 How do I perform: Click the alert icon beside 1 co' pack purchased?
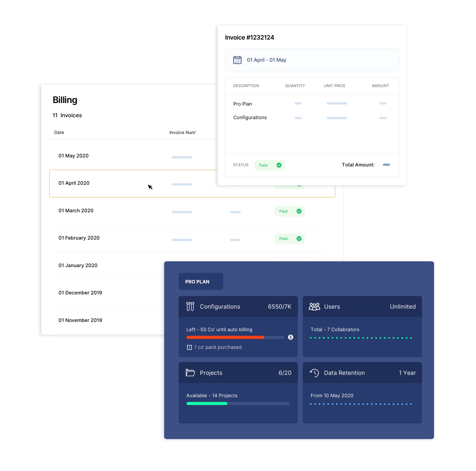(189, 347)
